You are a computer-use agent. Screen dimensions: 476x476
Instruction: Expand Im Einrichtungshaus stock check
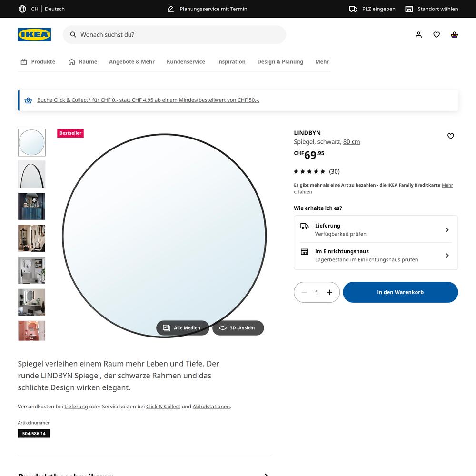pyautogui.click(x=376, y=255)
